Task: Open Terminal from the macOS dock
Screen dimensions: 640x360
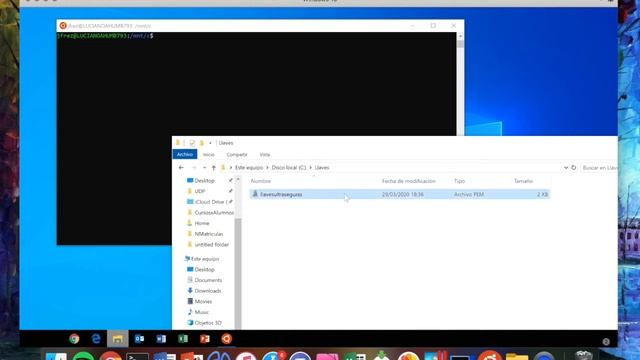Action: click(137, 356)
